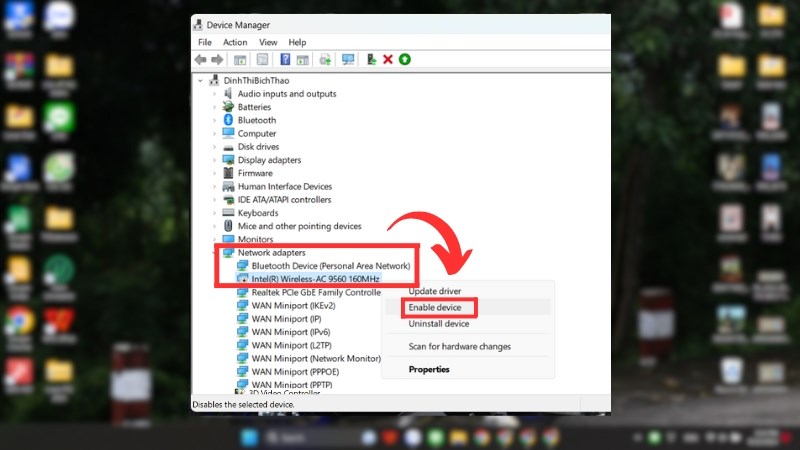Open the View menu
This screenshot has height=450, width=800.
click(268, 42)
